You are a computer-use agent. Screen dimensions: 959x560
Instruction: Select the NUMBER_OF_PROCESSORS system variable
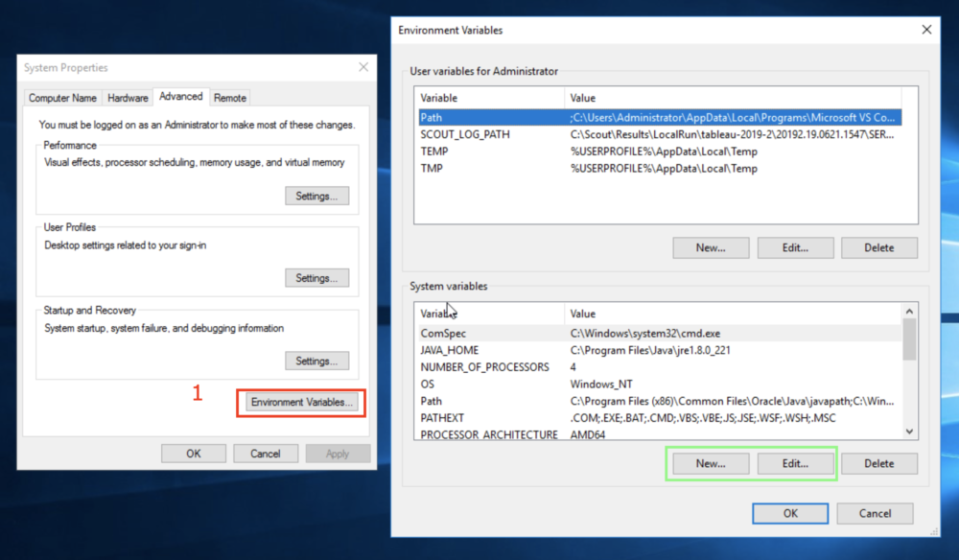click(x=660, y=367)
